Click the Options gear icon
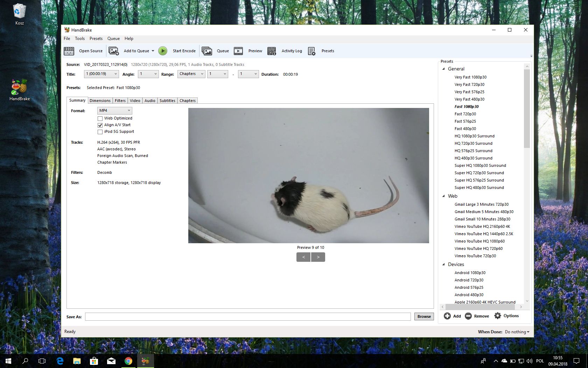 497,316
